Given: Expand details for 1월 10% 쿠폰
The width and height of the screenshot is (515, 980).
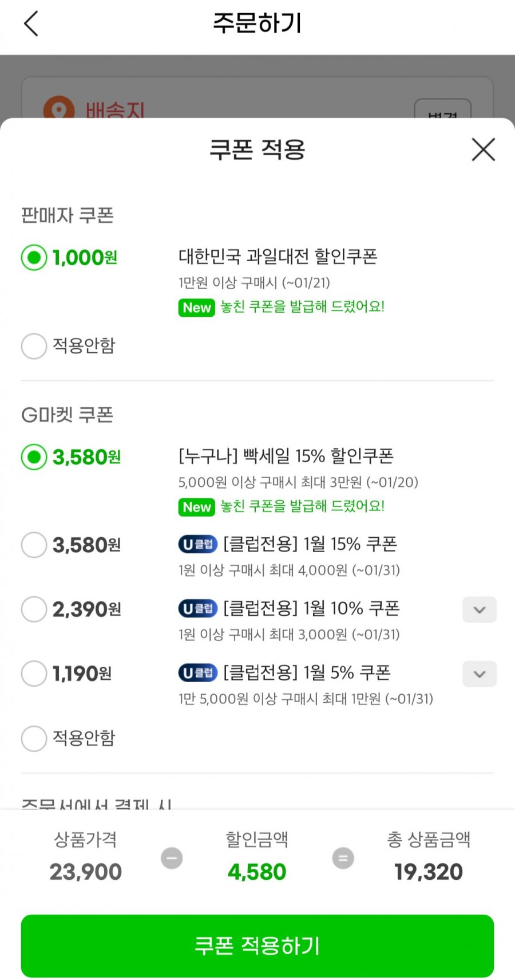Looking at the screenshot, I should point(479,609).
